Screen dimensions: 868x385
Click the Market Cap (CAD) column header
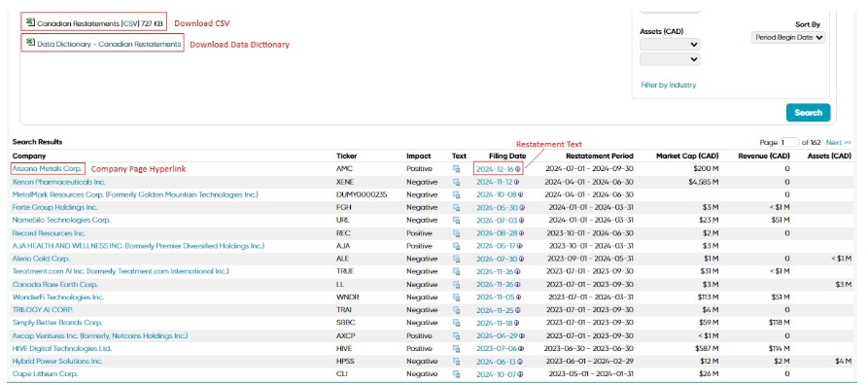pyautogui.click(x=687, y=157)
